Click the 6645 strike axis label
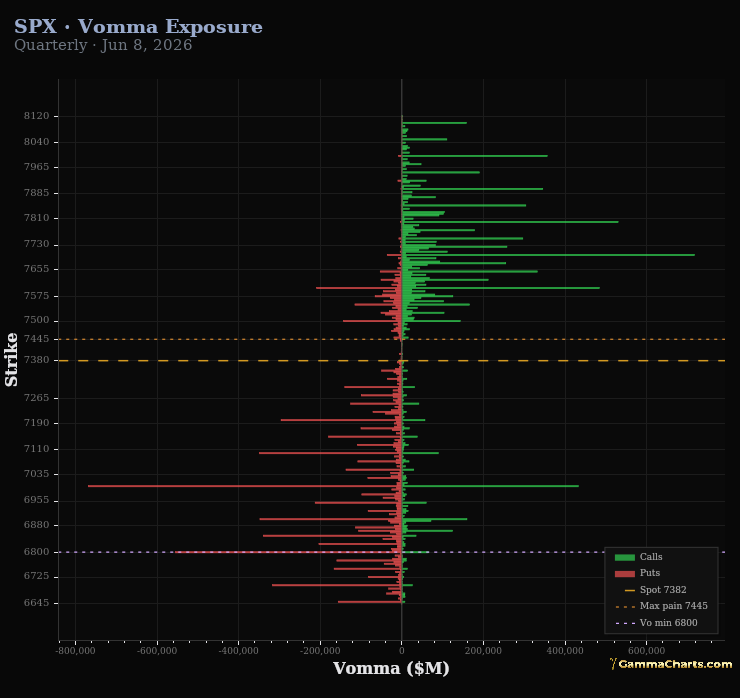The image size is (740, 698). (36, 603)
